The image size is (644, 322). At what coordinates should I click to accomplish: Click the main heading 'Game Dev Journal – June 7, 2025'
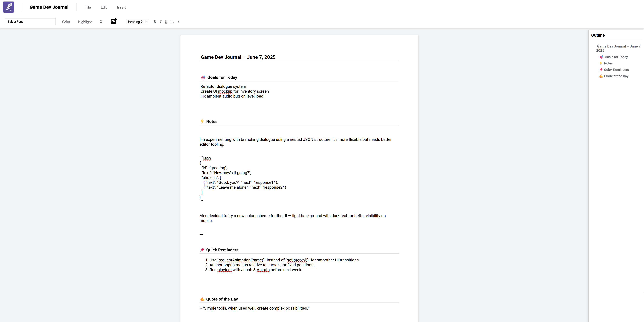click(x=238, y=57)
